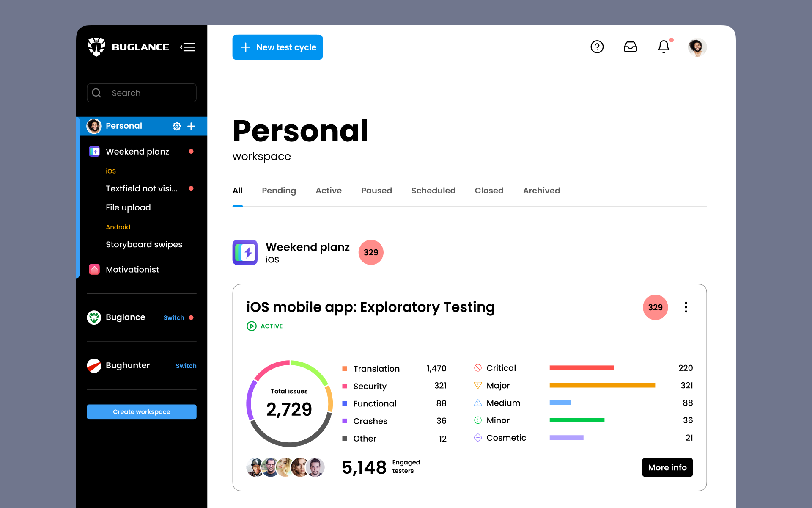Click the Major severity triangle icon
The image size is (812, 508).
point(478,385)
